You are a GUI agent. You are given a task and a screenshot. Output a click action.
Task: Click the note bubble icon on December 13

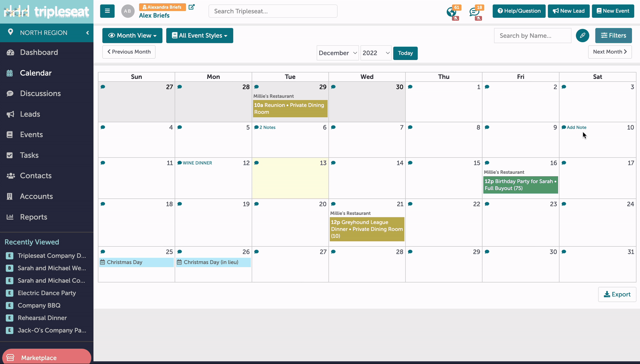click(256, 163)
